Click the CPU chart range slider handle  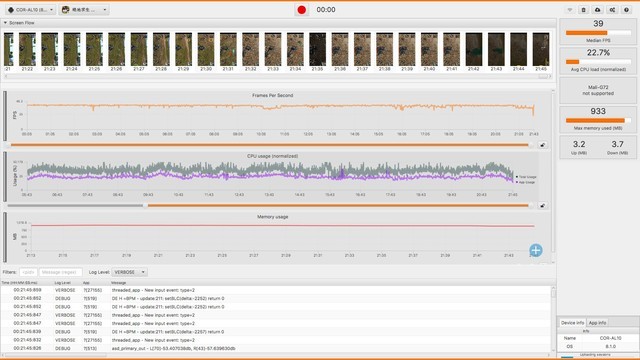pos(145,206)
